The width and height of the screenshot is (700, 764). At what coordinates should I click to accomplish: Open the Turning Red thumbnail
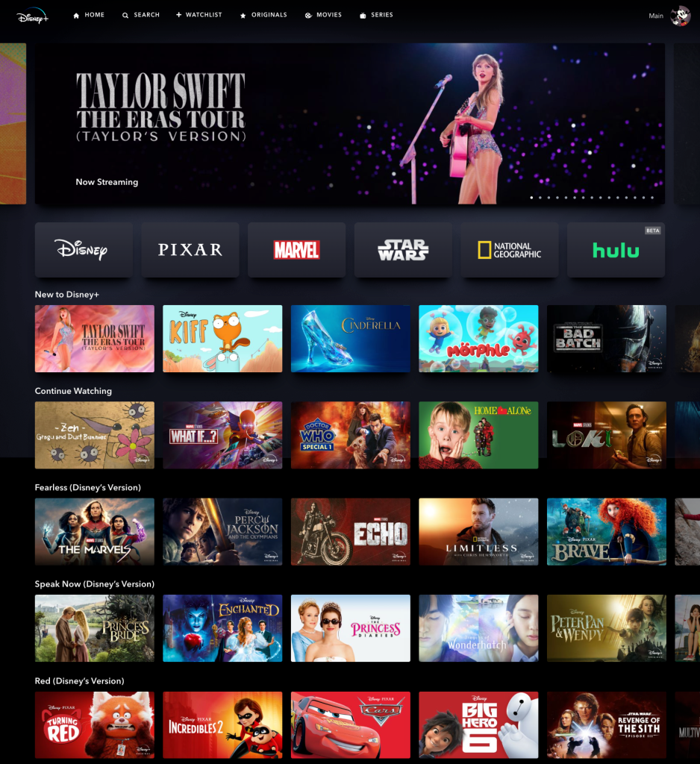click(94, 724)
